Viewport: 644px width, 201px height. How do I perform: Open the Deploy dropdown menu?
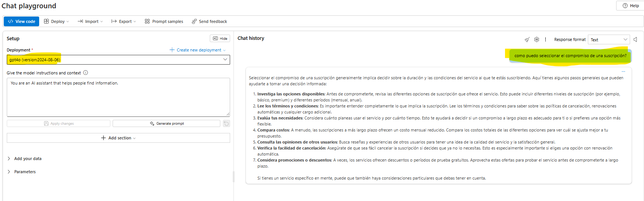[x=56, y=21]
